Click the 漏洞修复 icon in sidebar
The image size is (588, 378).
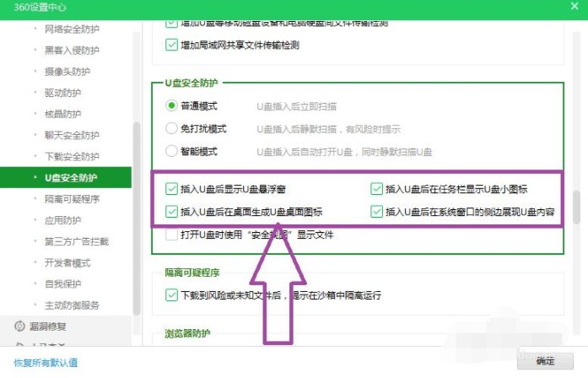[19, 326]
